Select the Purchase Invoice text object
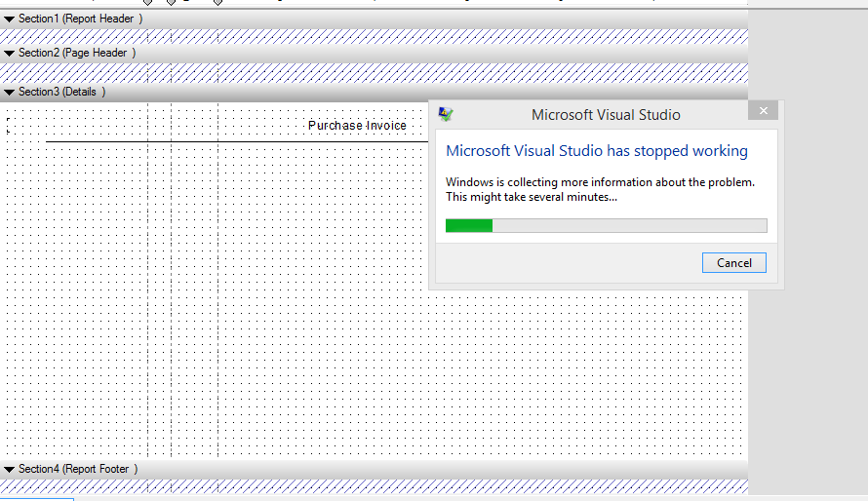This screenshot has height=501, width=868. (x=357, y=126)
